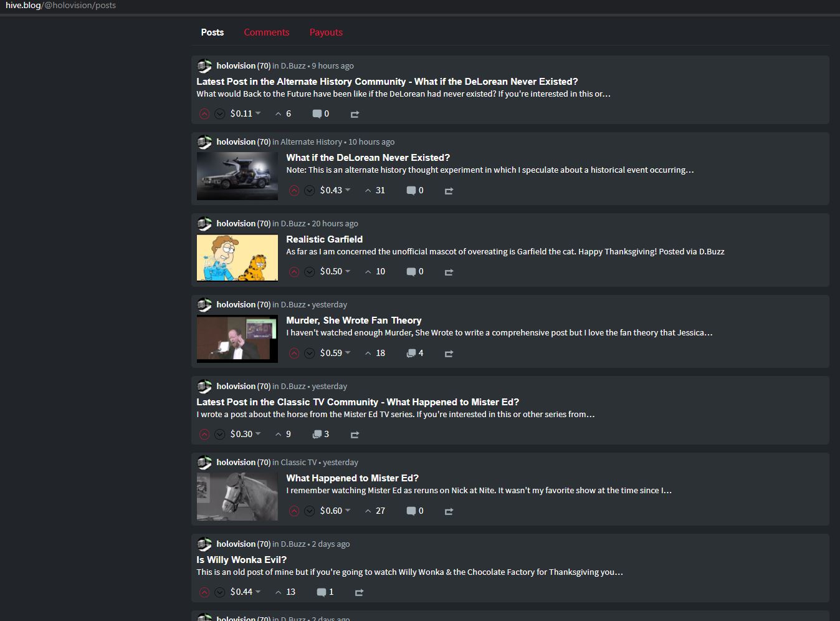The image size is (840, 621).
Task: Downvote the Realistic Garfield post
Action: click(x=310, y=272)
